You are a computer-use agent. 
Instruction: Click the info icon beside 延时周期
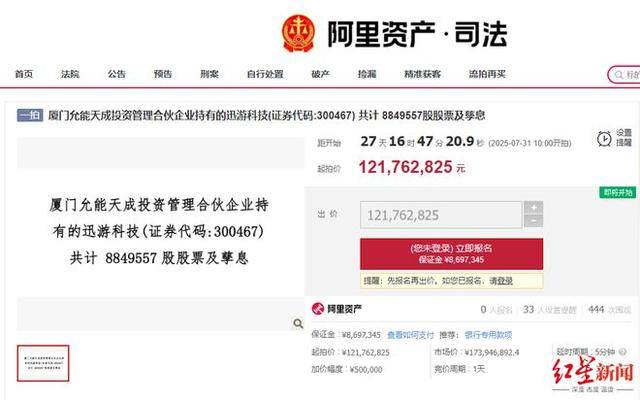click(x=622, y=352)
